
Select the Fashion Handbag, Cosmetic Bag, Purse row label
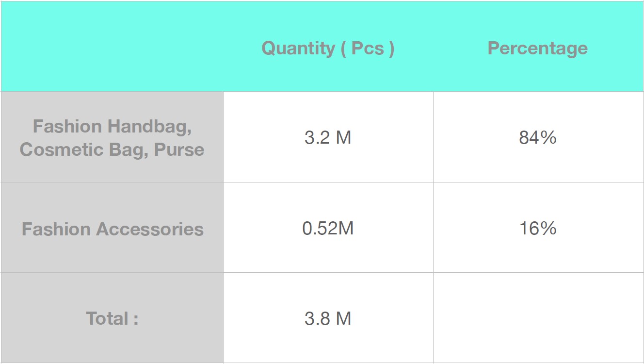click(x=112, y=137)
